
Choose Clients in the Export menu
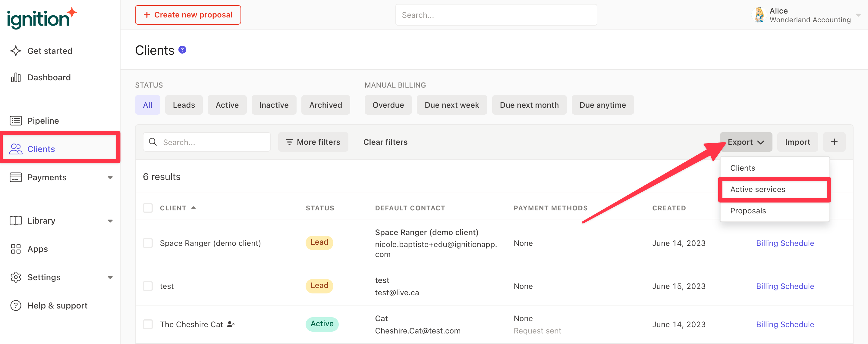coord(774,168)
